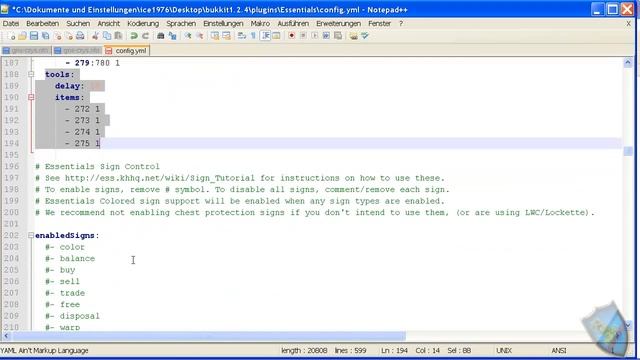The width and height of the screenshot is (640, 360).
Task: Play back recorded macro icon
Action: pyautogui.click(x=315, y=36)
